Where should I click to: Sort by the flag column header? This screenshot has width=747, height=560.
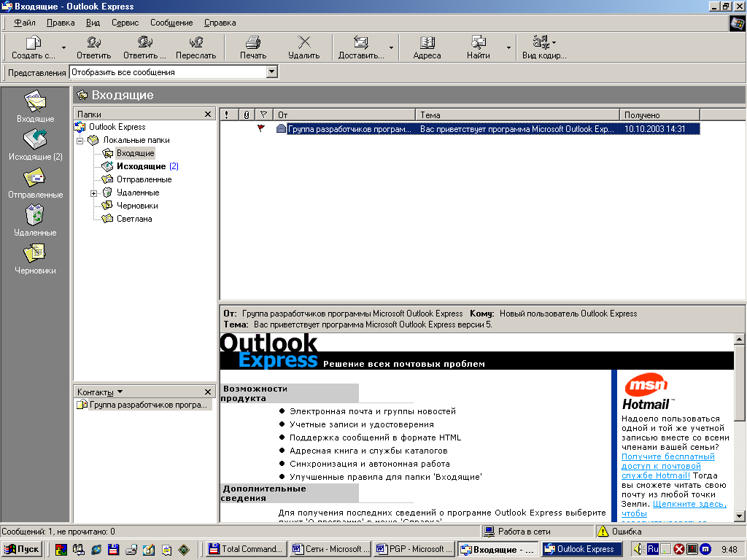coord(264,114)
